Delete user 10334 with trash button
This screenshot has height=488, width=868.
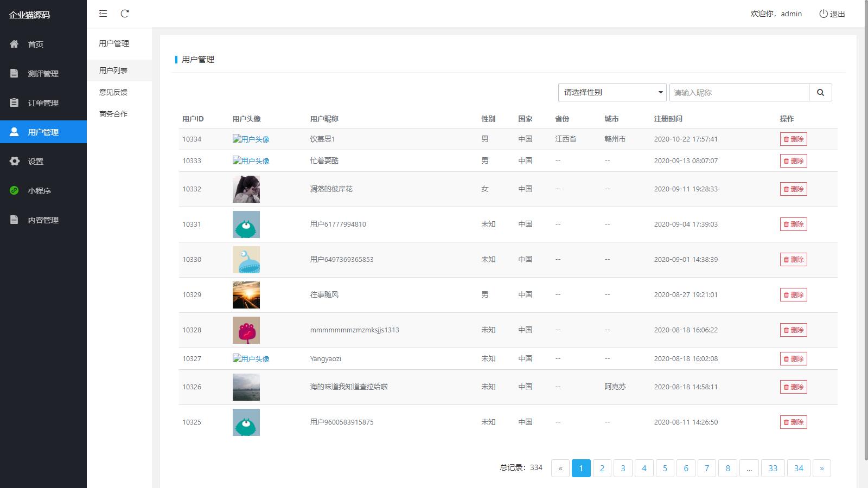[793, 139]
